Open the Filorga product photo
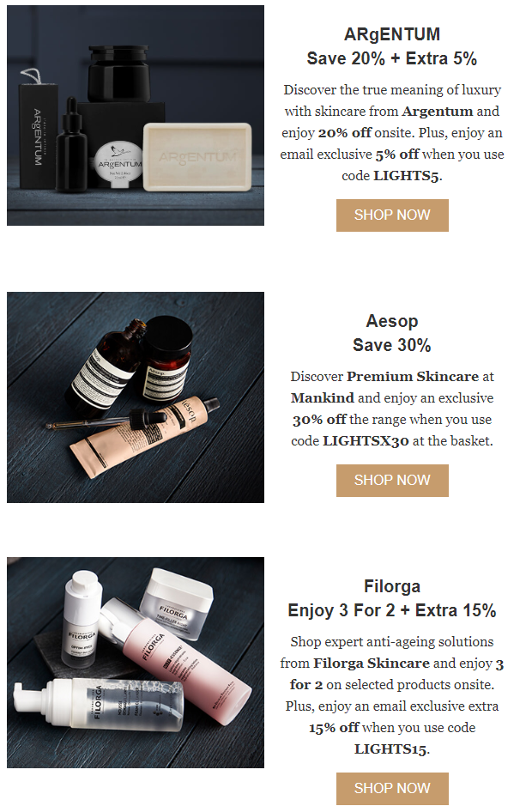The image size is (532, 806). point(136,662)
